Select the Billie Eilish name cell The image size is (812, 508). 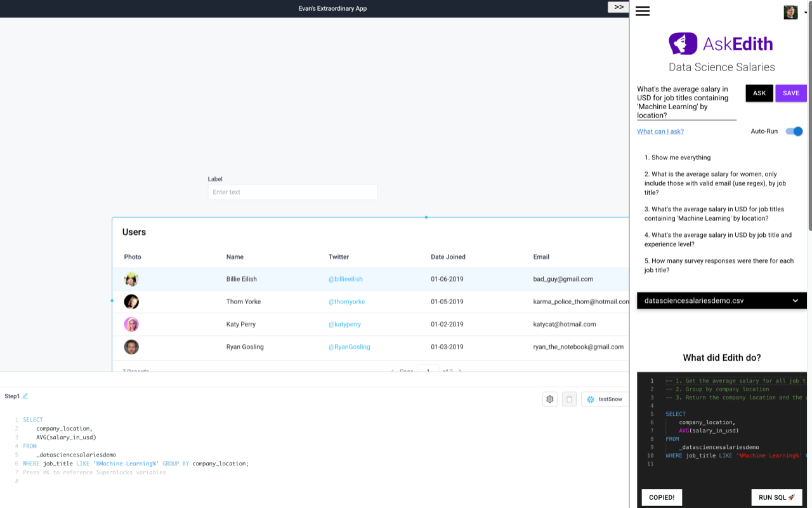tap(242, 279)
